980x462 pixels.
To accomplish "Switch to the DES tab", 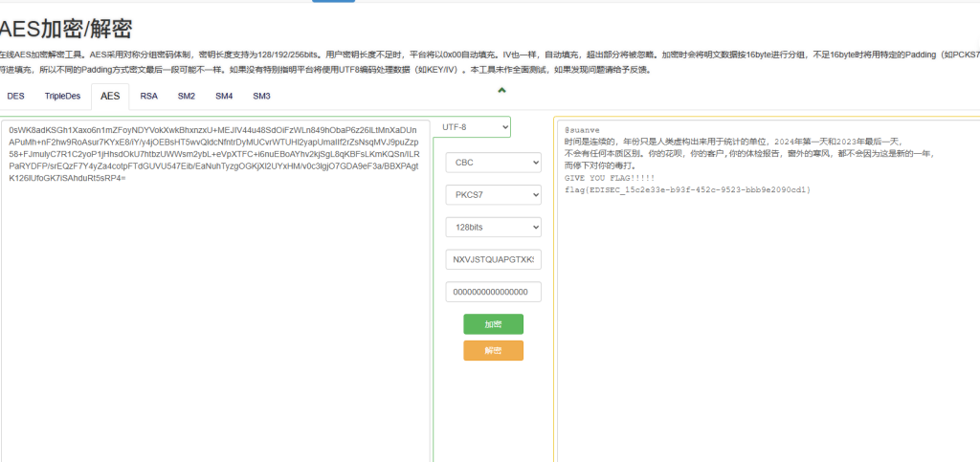I will coord(16,97).
